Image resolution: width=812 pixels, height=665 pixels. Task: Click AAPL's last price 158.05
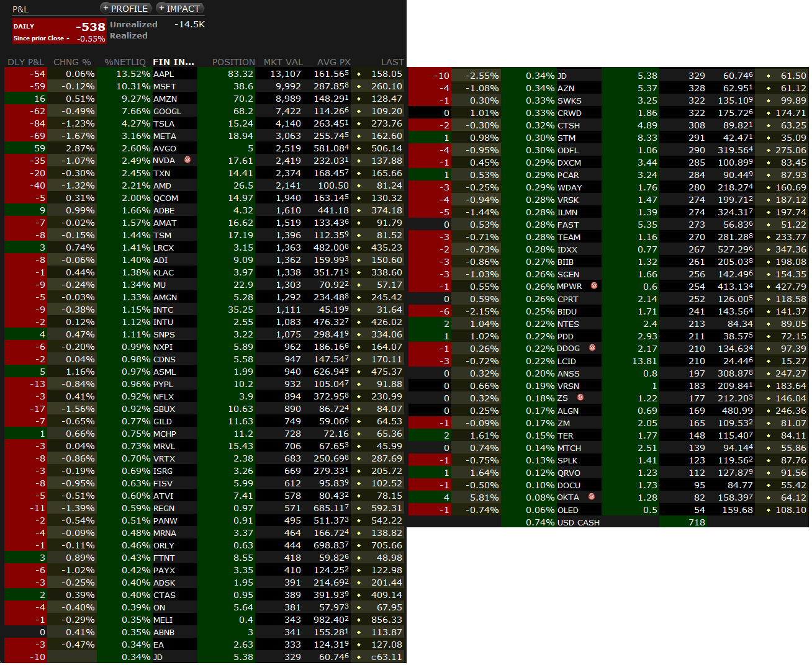(387, 74)
